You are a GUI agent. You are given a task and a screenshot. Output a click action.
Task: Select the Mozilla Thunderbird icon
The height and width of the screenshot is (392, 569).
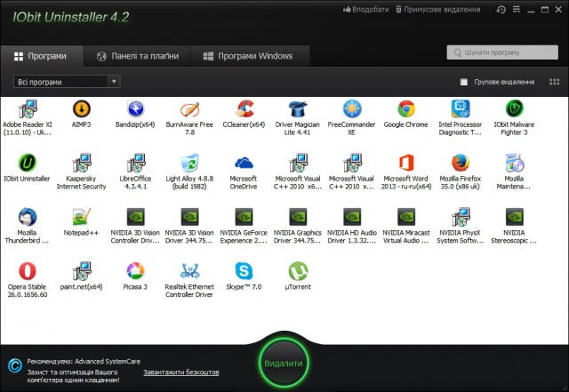28,217
